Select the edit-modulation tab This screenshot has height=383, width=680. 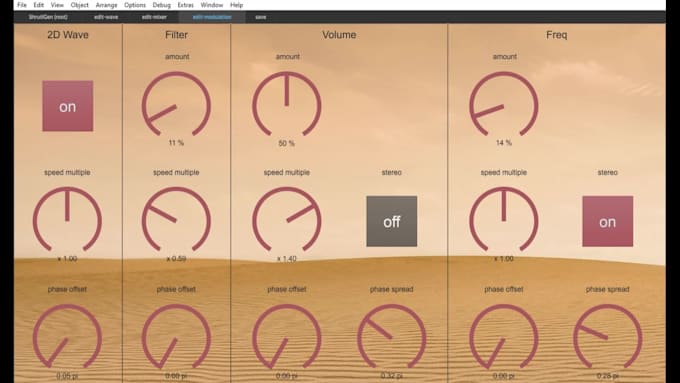point(212,17)
